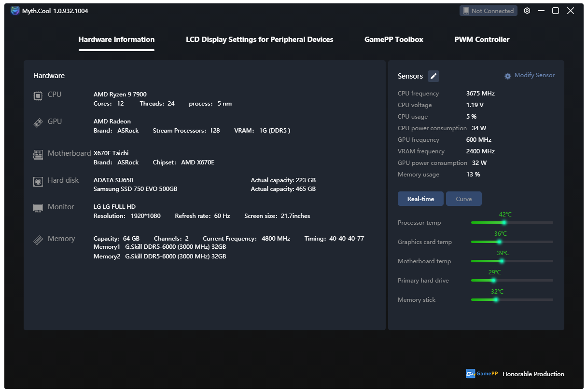Viewport: 587px width, 392px height.
Task: Click the AMD Ryzen 9 7900 text
Action: (120, 95)
